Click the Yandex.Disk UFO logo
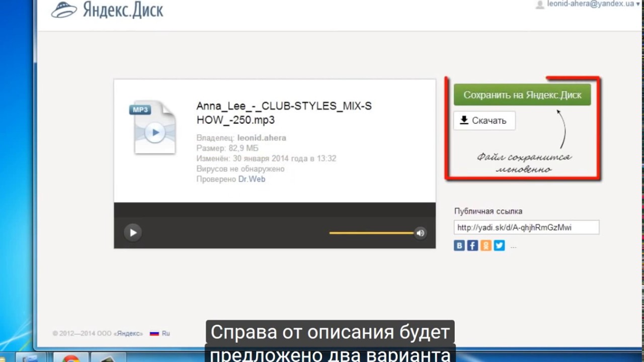 point(65,10)
